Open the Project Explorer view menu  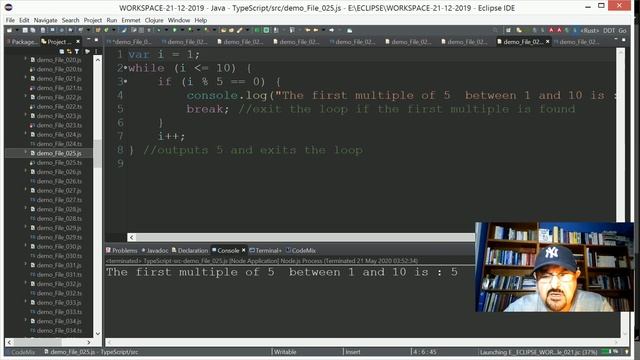click(96, 51)
